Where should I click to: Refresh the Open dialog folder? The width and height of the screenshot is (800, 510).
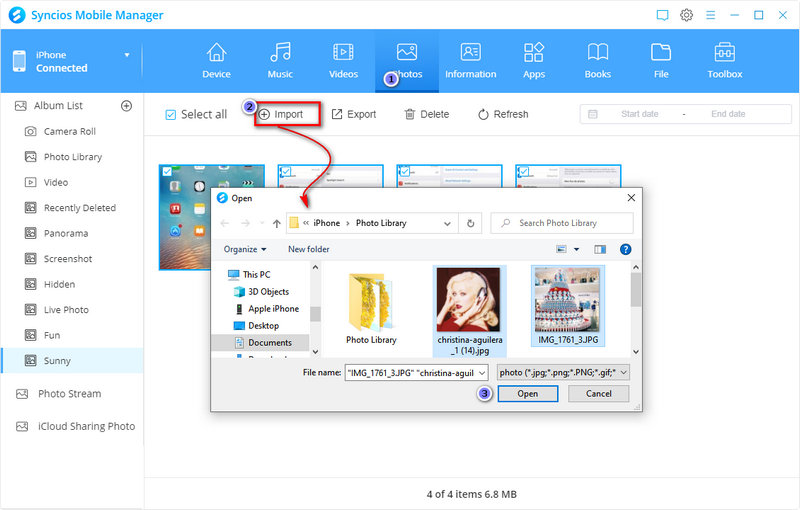point(470,223)
